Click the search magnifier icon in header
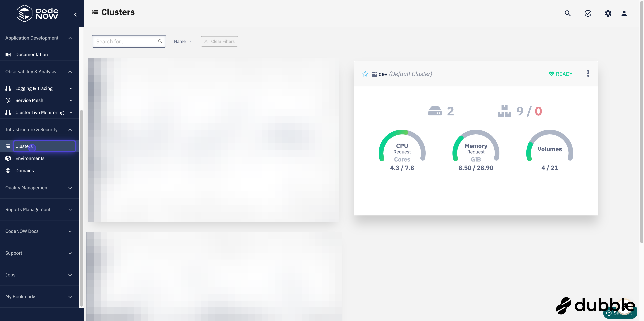 pos(568,13)
